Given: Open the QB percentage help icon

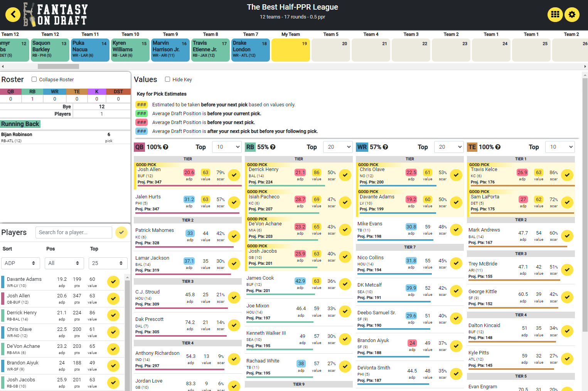Looking at the screenshot, I should 166,147.
